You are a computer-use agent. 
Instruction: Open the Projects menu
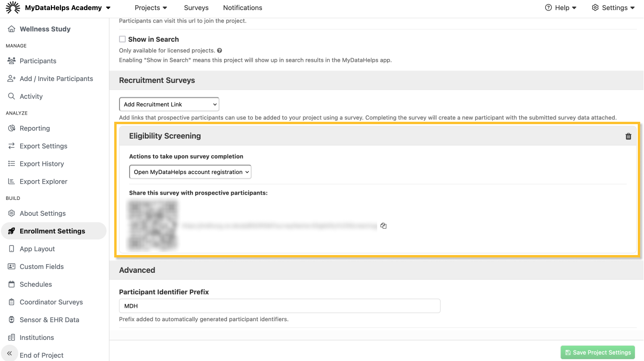click(x=151, y=8)
